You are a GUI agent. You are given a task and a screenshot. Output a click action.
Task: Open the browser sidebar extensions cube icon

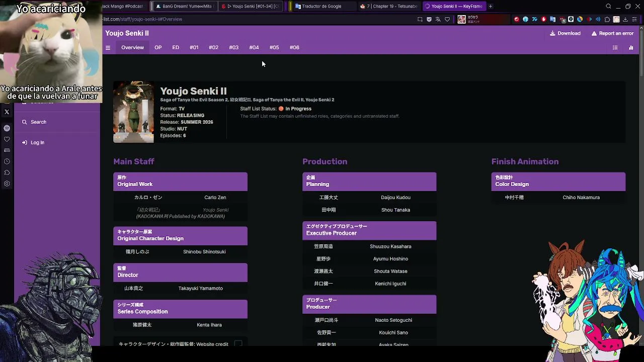coord(7,172)
